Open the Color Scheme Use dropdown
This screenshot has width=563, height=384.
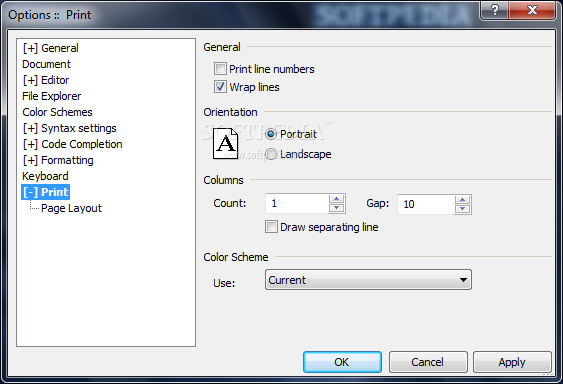[x=368, y=279]
